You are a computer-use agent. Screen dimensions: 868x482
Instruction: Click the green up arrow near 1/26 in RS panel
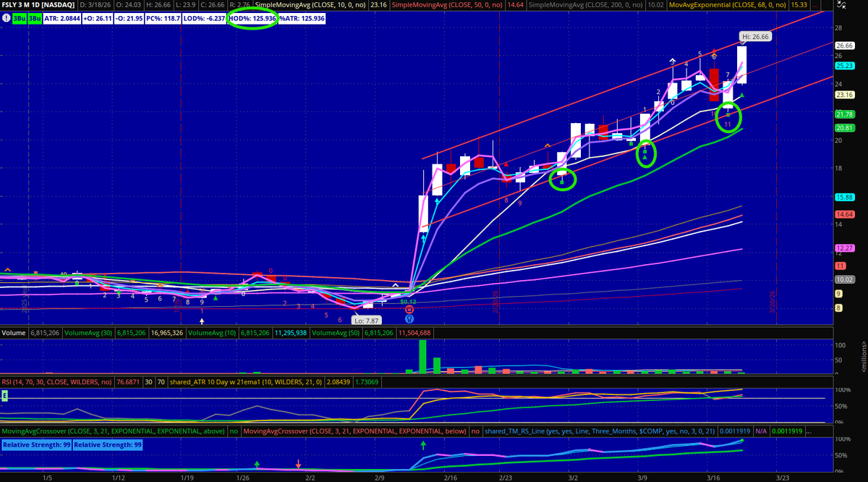pos(256,463)
